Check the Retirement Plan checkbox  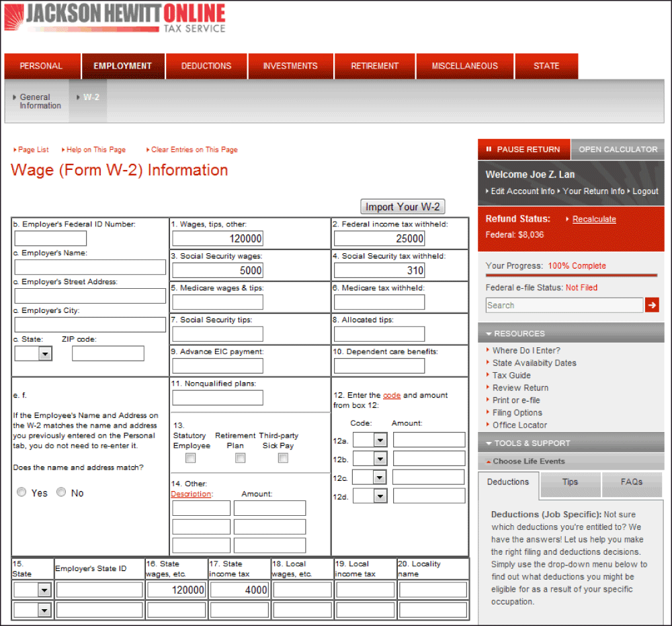241,458
